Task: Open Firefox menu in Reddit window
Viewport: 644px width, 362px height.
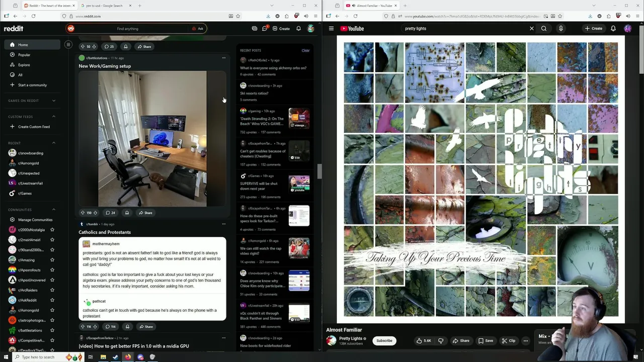Action: (315, 16)
